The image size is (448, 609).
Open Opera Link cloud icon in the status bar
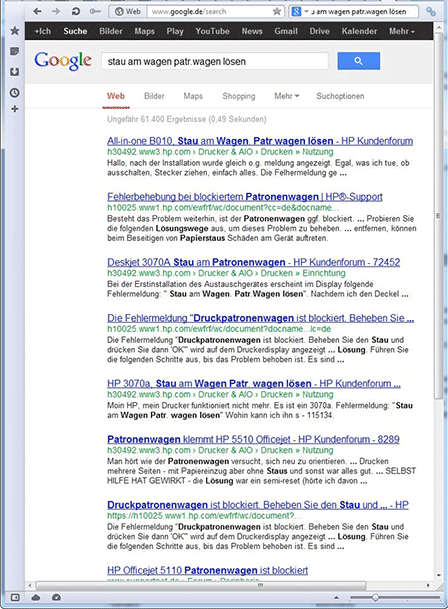point(36,597)
